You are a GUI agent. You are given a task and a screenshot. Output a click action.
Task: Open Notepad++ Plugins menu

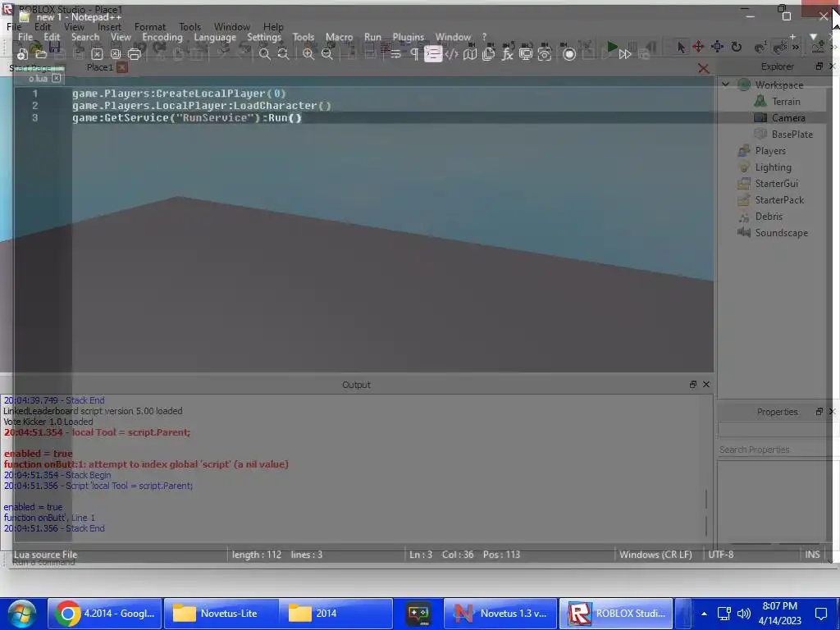(409, 37)
